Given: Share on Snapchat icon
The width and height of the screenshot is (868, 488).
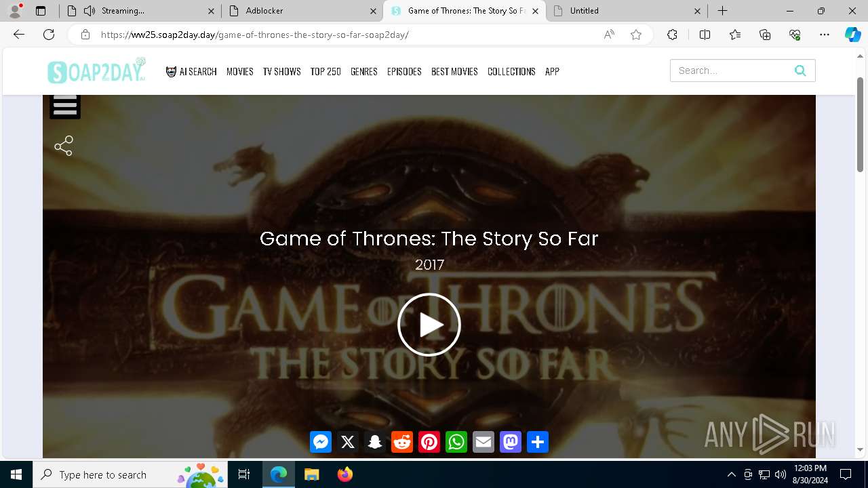Looking at the screenshot, I should [375, 442].
